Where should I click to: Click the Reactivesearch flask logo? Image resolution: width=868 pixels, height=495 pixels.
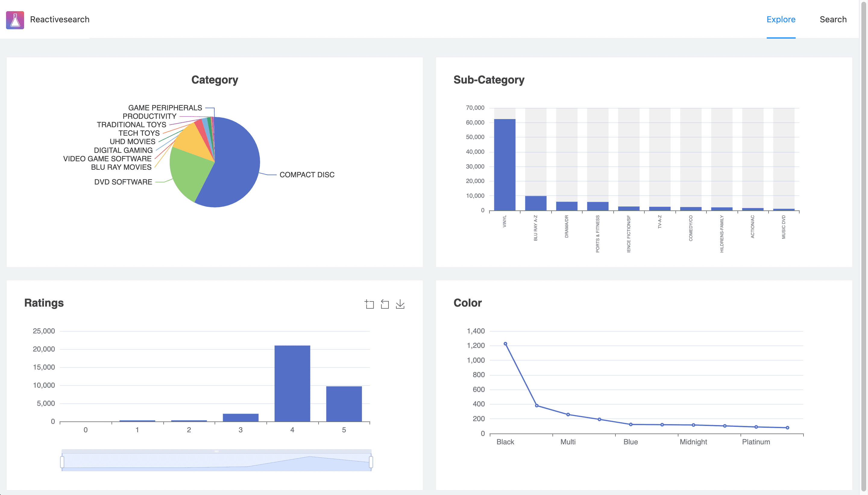point(15,19)
